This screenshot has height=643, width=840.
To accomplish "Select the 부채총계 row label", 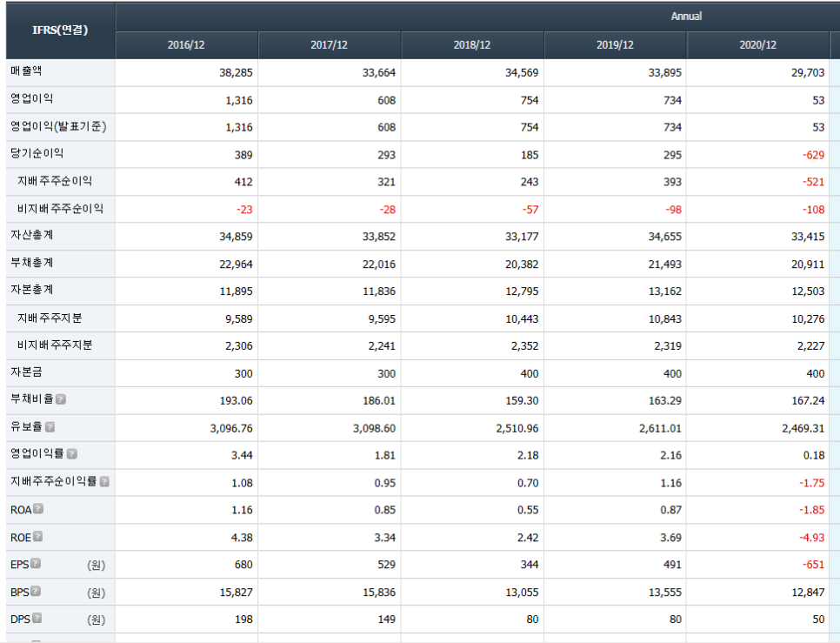I will tap(31, 263).
